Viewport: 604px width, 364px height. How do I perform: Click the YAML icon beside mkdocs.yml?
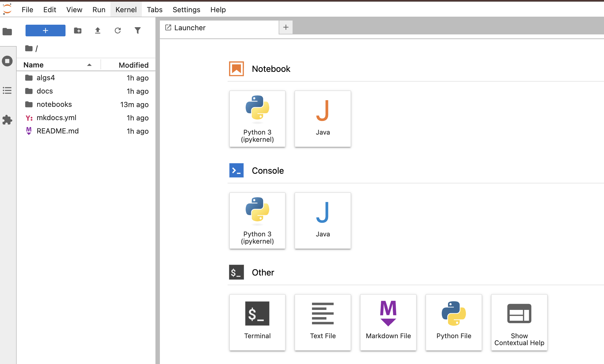pyautogui.click(x=29, y=118)
